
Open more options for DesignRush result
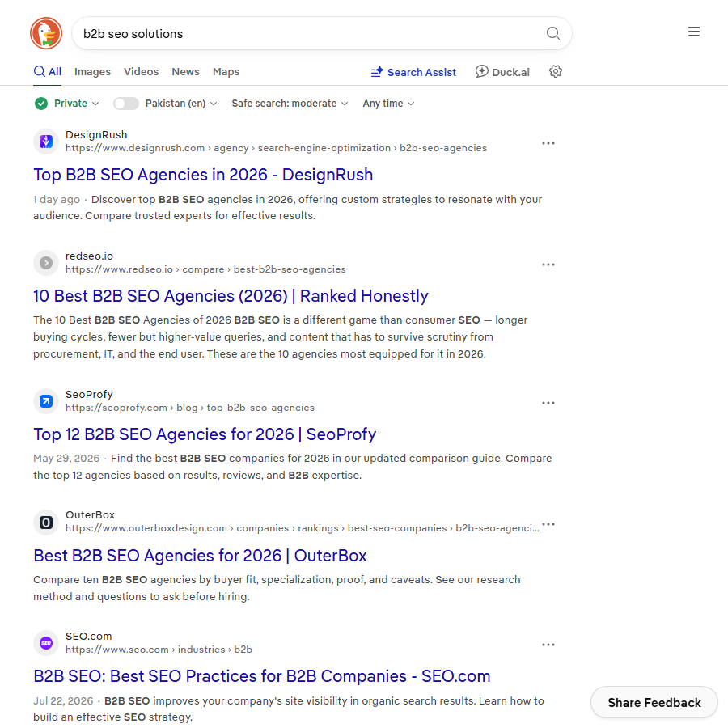coord(548,143)
